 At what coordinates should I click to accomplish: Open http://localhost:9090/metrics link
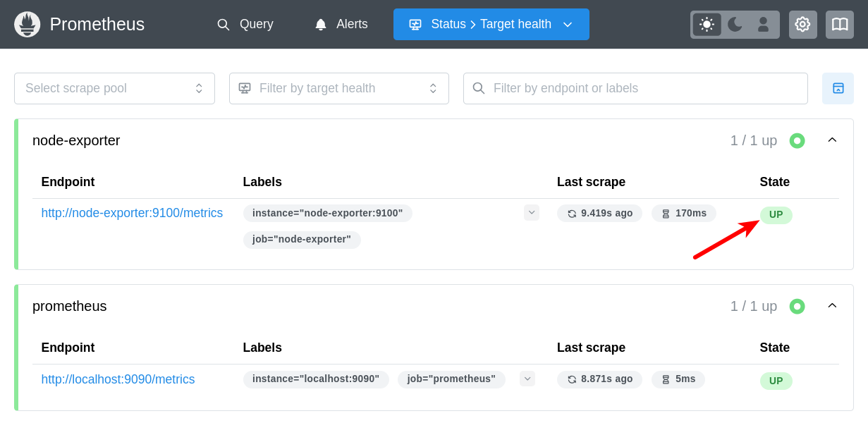118,379
